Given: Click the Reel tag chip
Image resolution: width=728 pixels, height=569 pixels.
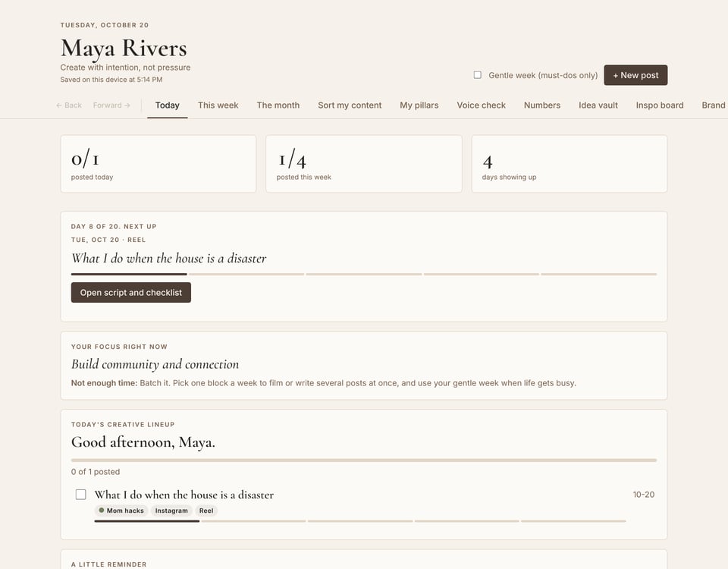Looking at the screenshot, I should tap(206, 511).
